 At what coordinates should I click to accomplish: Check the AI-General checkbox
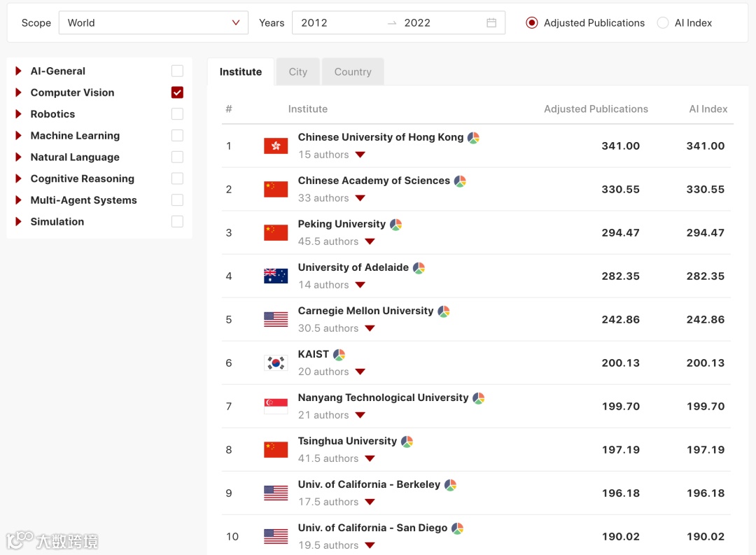[x=177, y=71]
